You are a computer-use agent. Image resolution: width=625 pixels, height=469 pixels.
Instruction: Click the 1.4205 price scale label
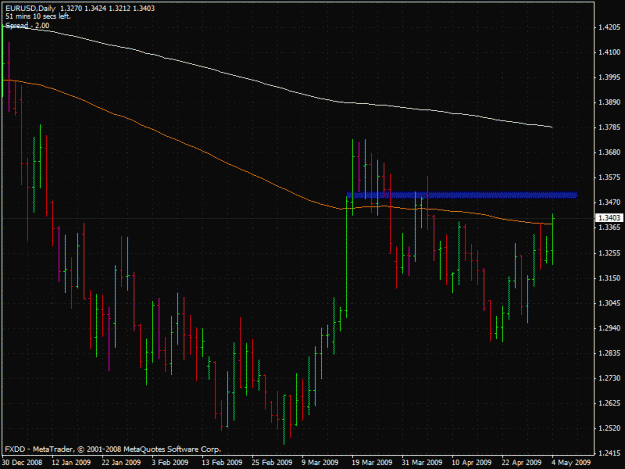[x=609, y=27]
